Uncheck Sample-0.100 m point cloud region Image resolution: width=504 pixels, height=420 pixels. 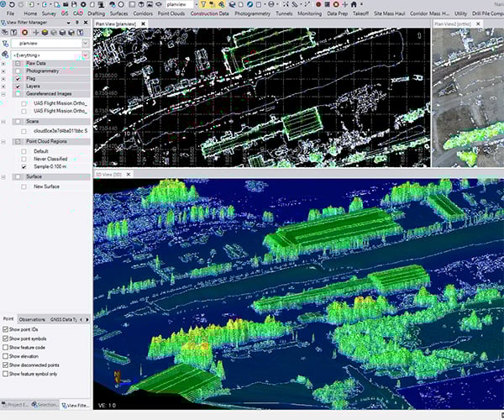point(24,167)
